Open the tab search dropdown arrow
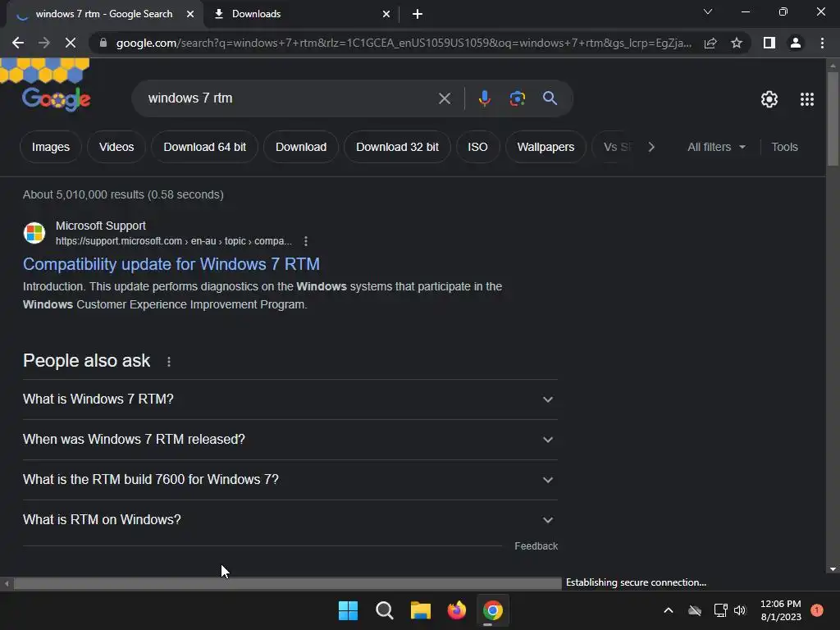The width and height of the screenshot is (840, 630). coord(708,11)
